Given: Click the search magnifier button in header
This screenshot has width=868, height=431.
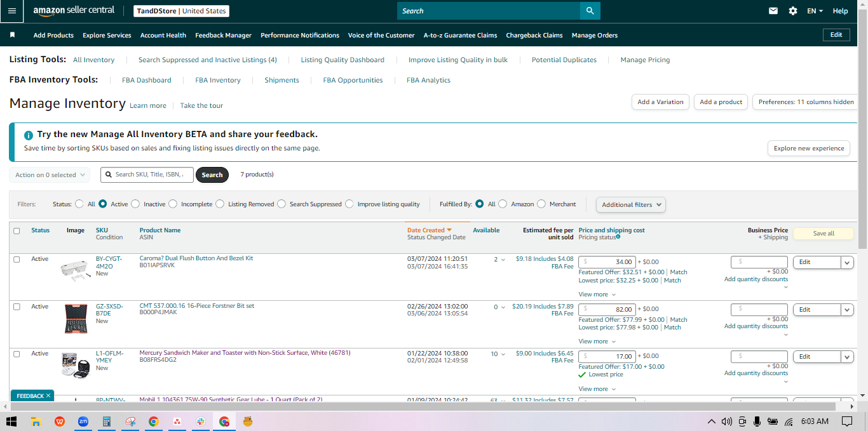Looking at the screenshot, I should (590, 11).
